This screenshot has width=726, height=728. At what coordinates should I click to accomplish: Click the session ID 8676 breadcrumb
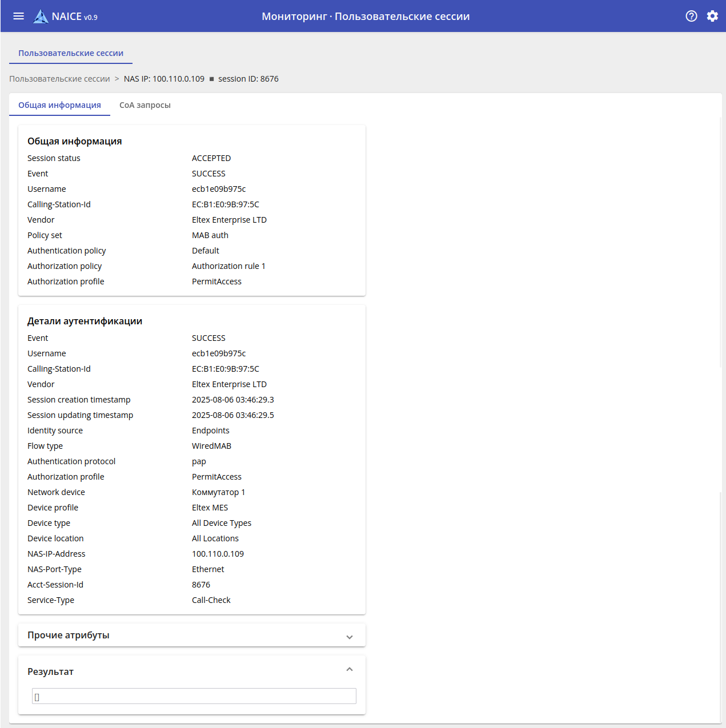(x=248, y=79)
